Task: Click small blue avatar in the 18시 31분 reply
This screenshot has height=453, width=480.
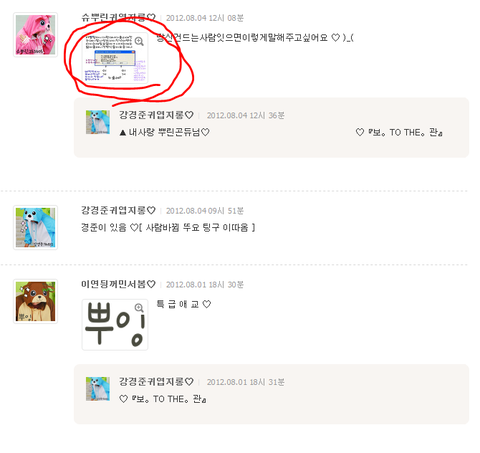Action: tap(98, 389)
